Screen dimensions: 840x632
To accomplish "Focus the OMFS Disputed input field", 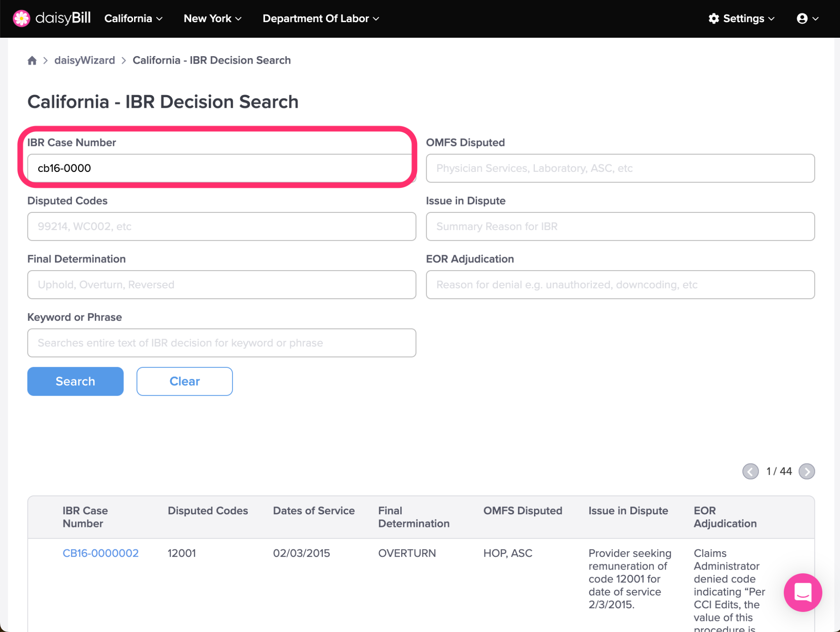I will coord(620,168).
